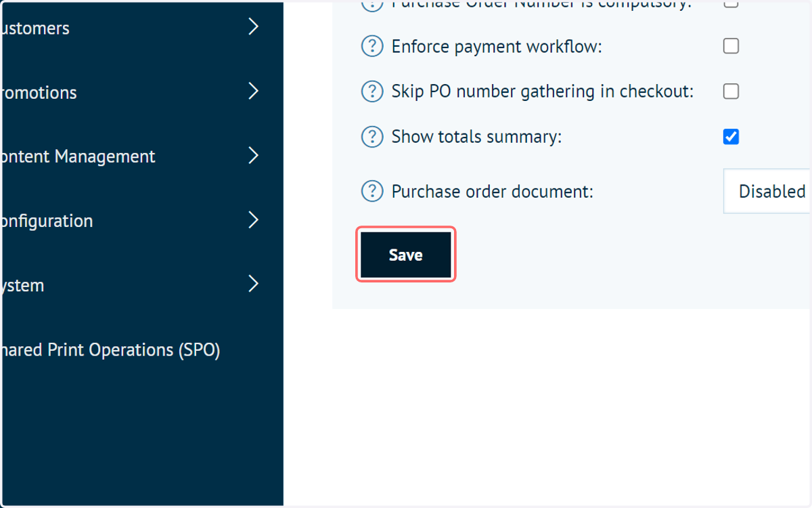Save the settings with Save button
The width and height of the screenshot is (812, 508).
[x=406, y=255]
